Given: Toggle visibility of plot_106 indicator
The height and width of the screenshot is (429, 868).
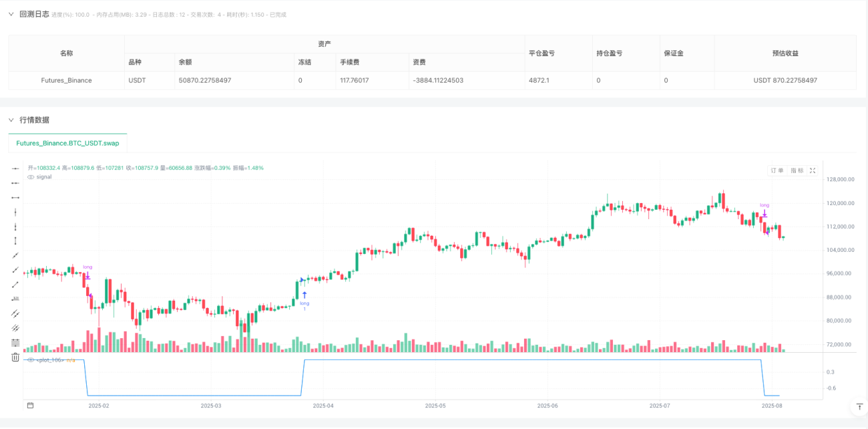Looking at the screenshot, I should (31, 360).
